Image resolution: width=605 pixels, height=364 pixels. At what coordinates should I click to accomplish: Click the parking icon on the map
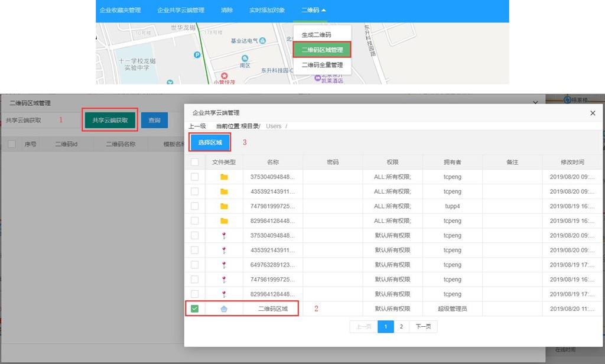click(197, 55)
